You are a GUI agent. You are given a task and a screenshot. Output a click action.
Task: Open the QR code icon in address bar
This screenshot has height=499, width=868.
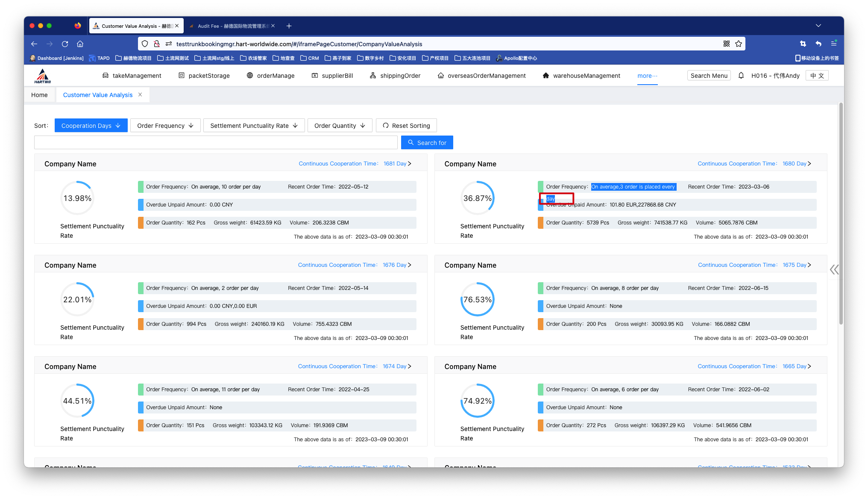727,44
